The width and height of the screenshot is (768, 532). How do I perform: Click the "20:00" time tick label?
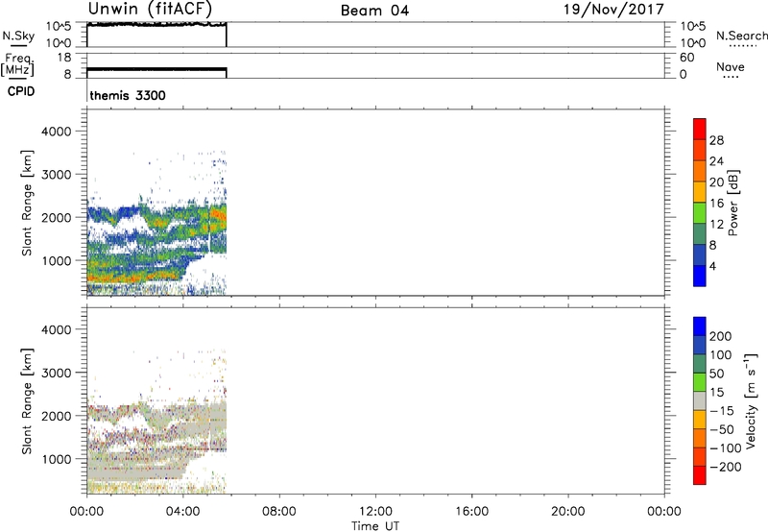click(x=568, y=512)
